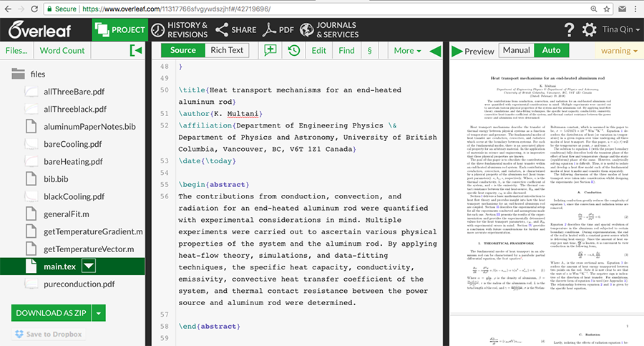Open the help question mark
Image resolution: width=644 pixels, height=346 pixels.
point(569,29)
